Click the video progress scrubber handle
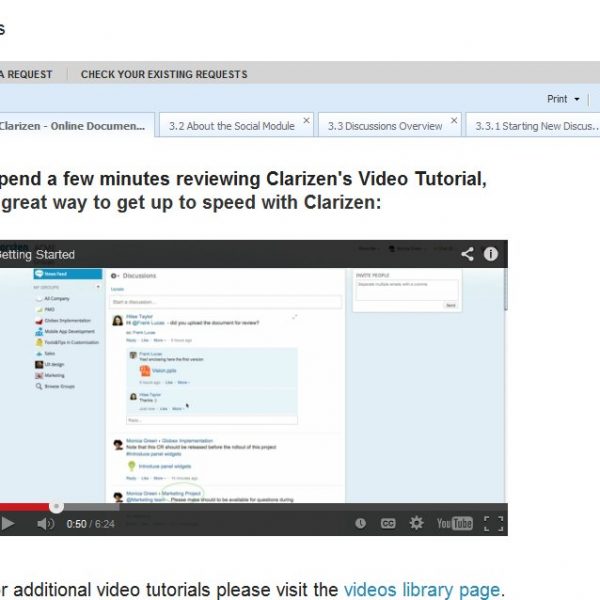Viewport: 600px width, 600px height. [56, 507]
